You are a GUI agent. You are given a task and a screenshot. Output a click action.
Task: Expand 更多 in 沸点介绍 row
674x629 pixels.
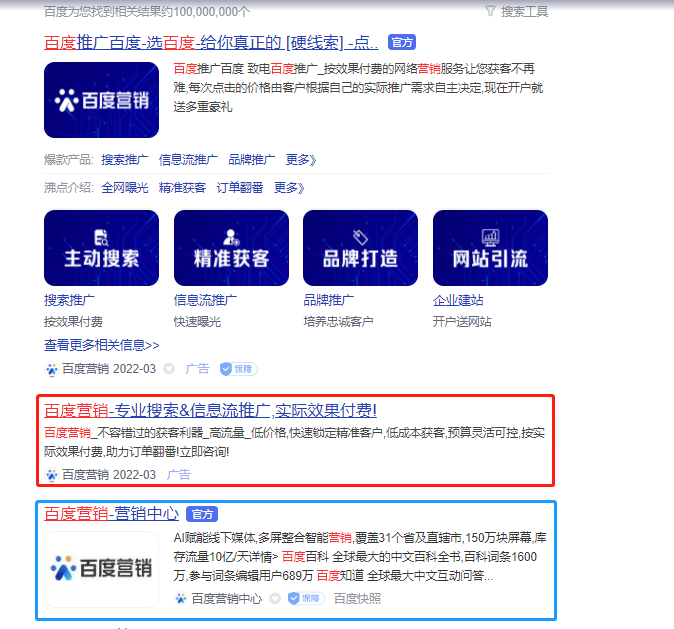point(289,188)
